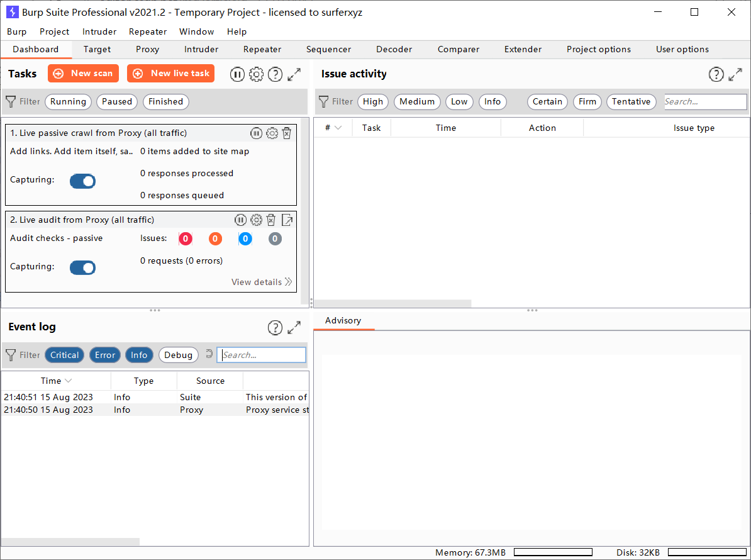Image resolution: width=751 pixels, height=560 pixels.
Task: Click the Burp Suite logo in the title bar
Action: tap(12, 12)
